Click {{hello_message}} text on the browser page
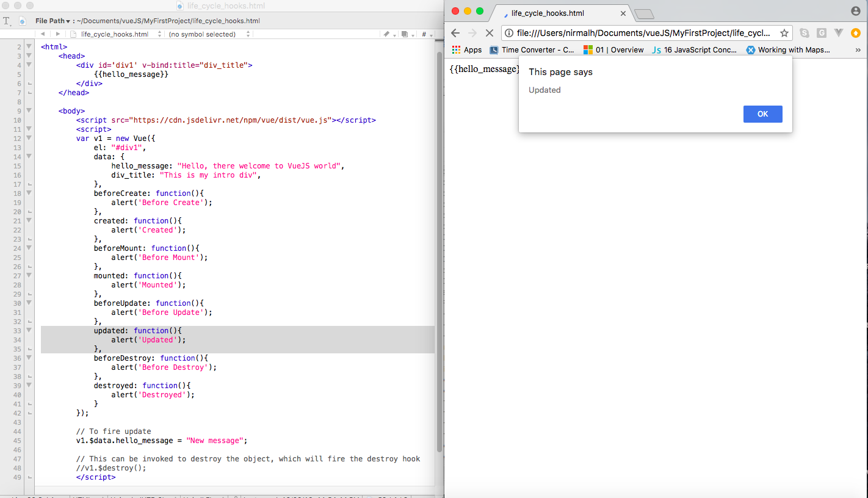Screen dimensions: 868x498 [485, 69]
